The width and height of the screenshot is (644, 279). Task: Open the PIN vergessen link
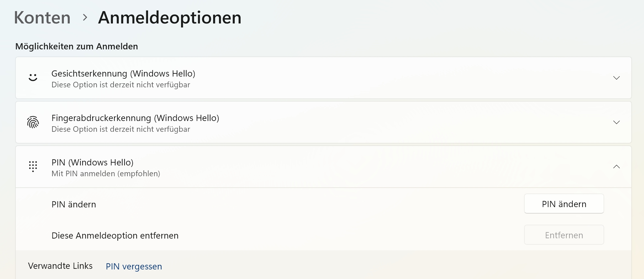pos(134,266)
